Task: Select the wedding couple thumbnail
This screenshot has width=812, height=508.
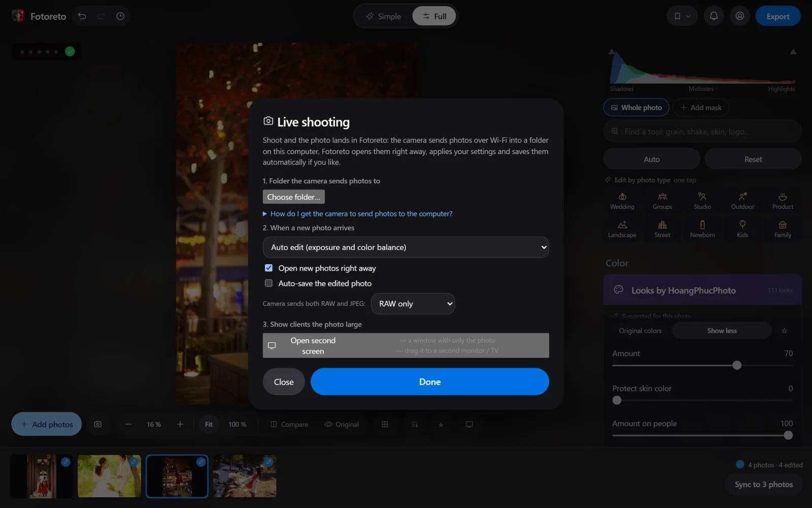Action: (x=109, y=476)
